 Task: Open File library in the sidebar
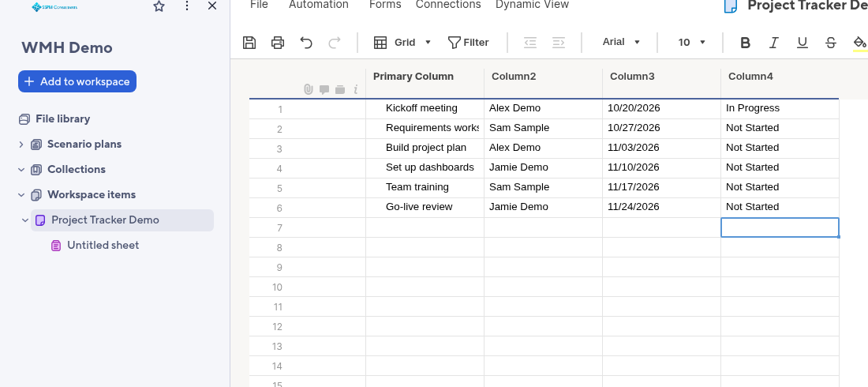click(x=62, y=119)
